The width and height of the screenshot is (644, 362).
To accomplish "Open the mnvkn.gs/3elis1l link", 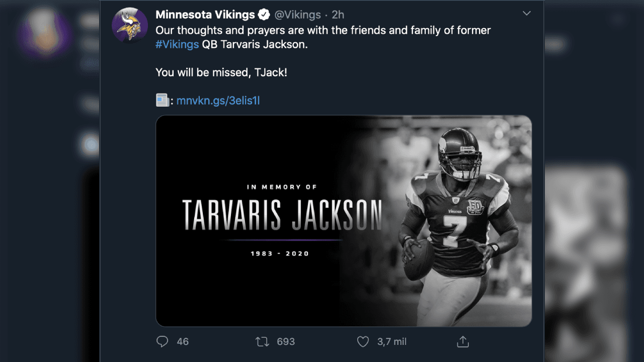I will [x=218, y=101].
